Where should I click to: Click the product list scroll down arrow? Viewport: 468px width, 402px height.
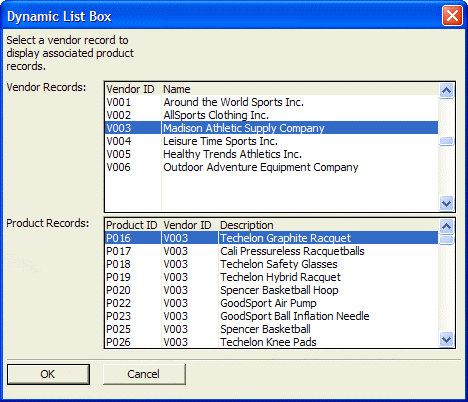pos(446,339)
